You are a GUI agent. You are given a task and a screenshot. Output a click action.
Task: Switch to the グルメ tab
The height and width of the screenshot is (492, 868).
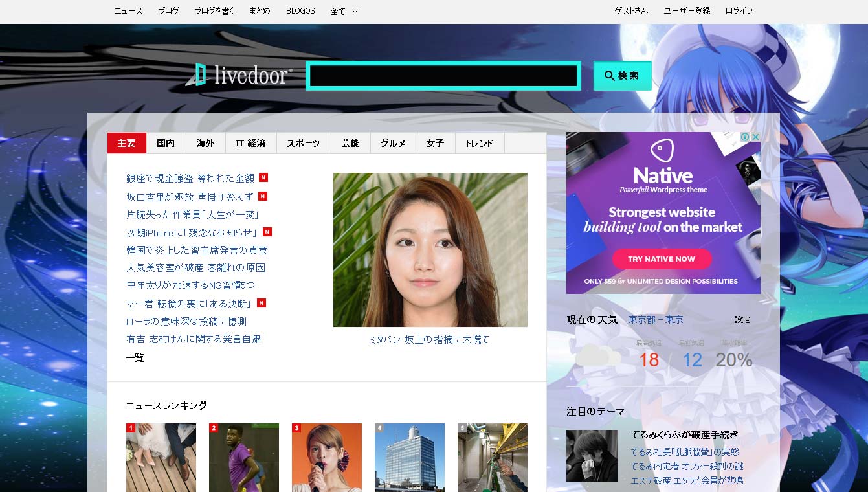click(x=393, y=143)
